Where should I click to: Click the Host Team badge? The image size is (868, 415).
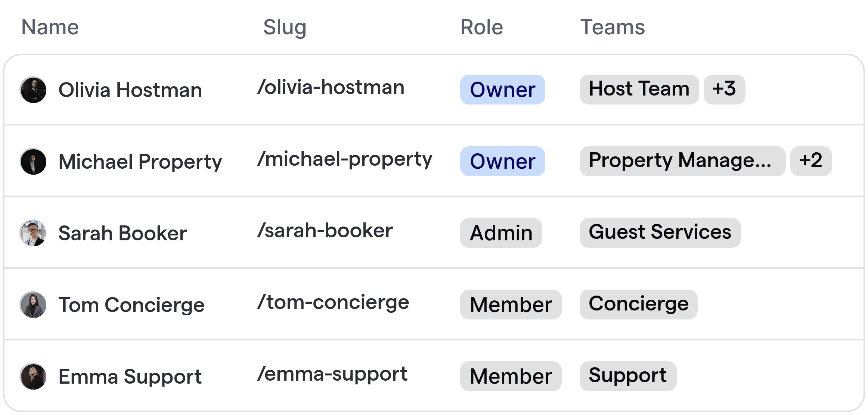[639, 90]
